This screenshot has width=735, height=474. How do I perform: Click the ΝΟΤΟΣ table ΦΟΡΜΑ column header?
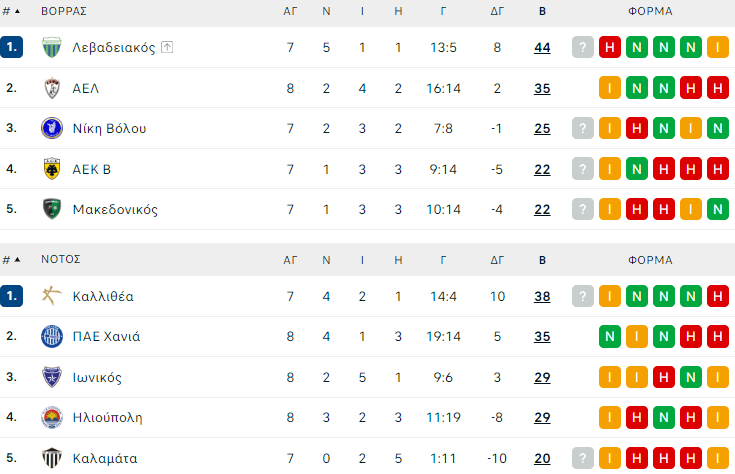click(650, 260)
